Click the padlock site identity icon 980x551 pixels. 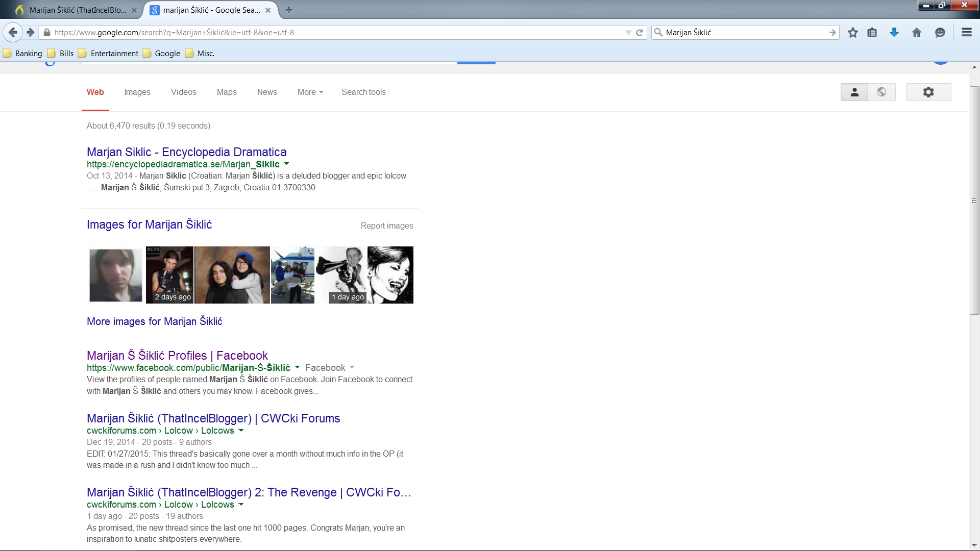click(47, 32)
